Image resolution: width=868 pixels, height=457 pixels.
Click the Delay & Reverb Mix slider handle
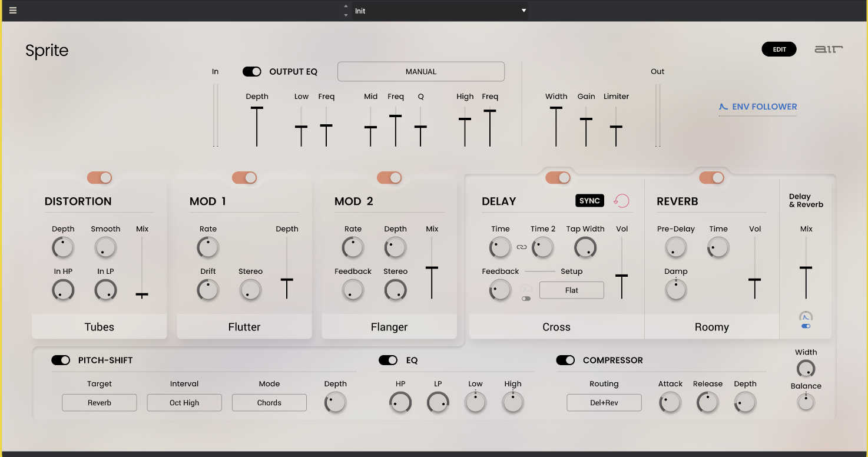806,268
